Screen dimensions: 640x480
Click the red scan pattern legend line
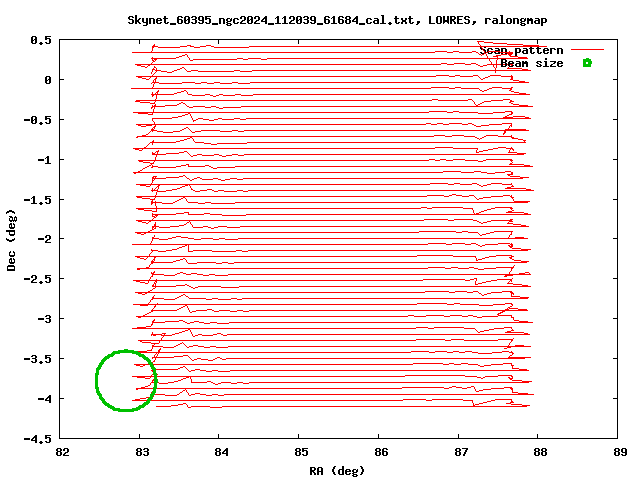(587, 50)
